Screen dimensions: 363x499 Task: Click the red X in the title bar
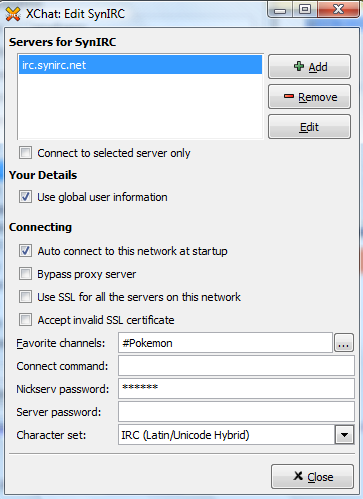pos(338,10)
